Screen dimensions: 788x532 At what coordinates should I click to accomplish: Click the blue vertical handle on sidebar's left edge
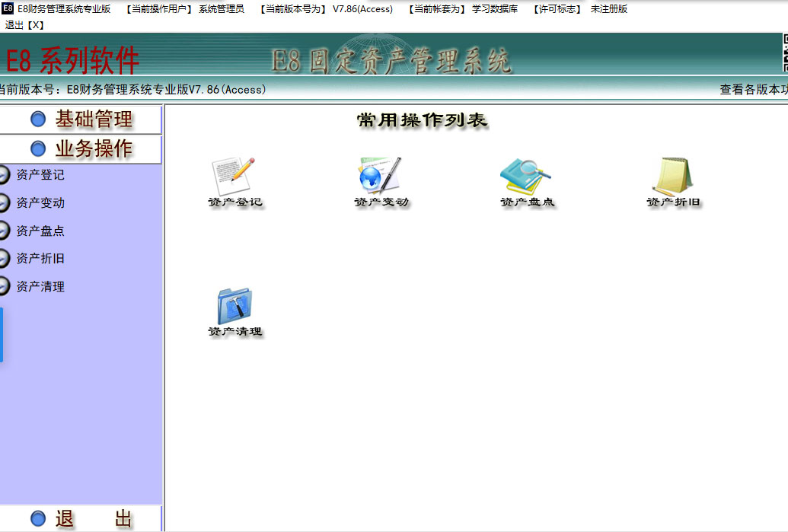[2, 335]
